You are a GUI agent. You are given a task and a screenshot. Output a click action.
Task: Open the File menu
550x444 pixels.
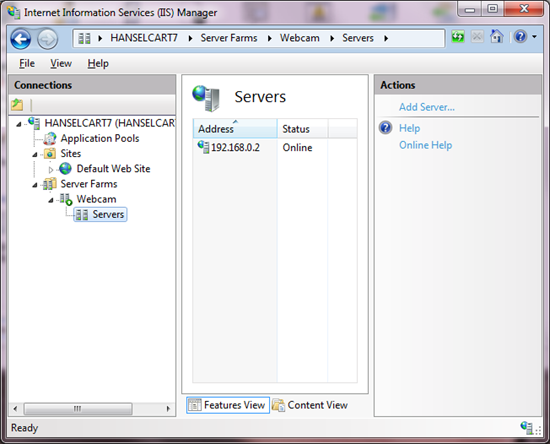tap(27, 63)
